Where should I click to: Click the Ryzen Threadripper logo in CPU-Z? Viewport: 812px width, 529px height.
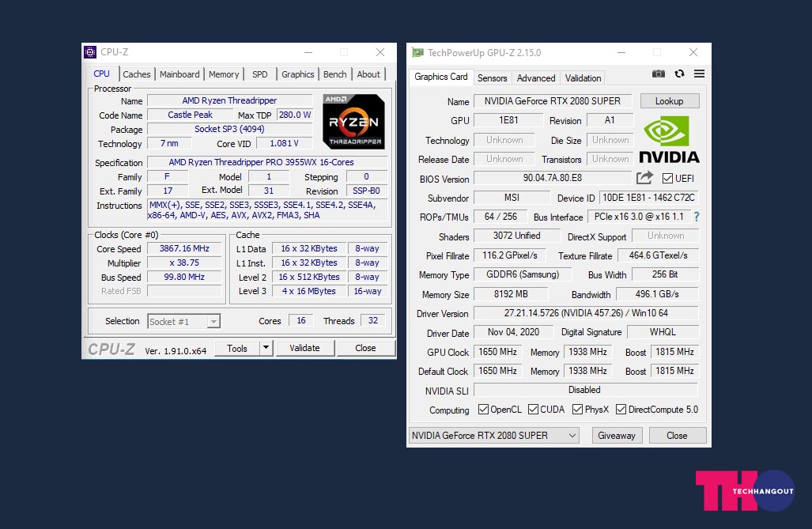tap(353, 122)
